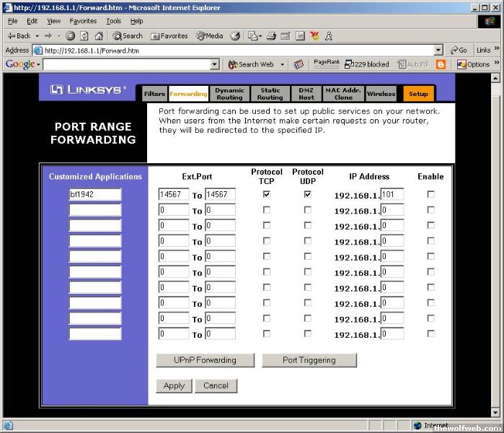Viewport: 504px width, 433px height.
Task: Click the Go button beside address bar
Action: coord(459,51)
